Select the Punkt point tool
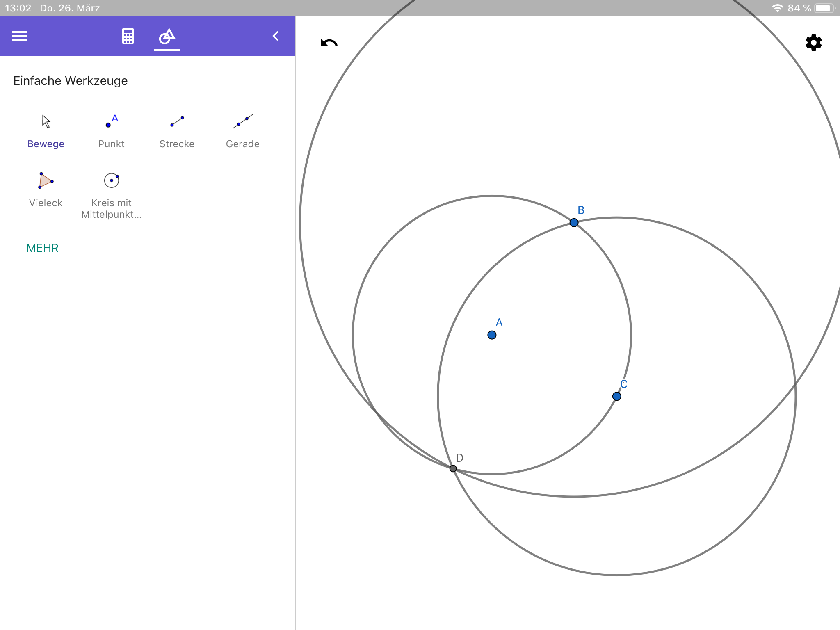 point(111,131)
